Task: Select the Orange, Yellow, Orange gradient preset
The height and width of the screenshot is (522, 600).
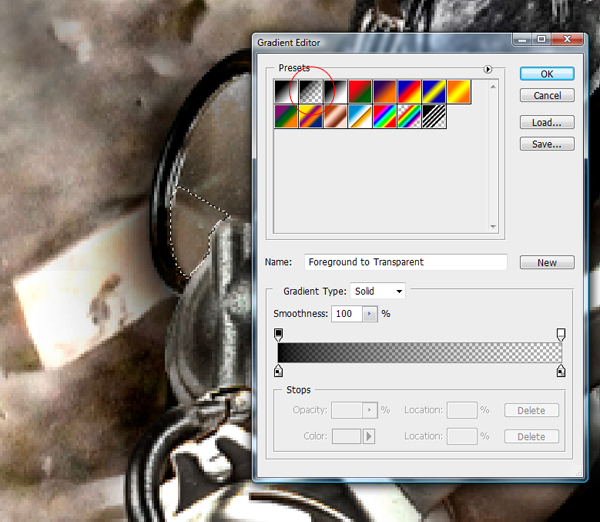Action: [x=458, y=91]
